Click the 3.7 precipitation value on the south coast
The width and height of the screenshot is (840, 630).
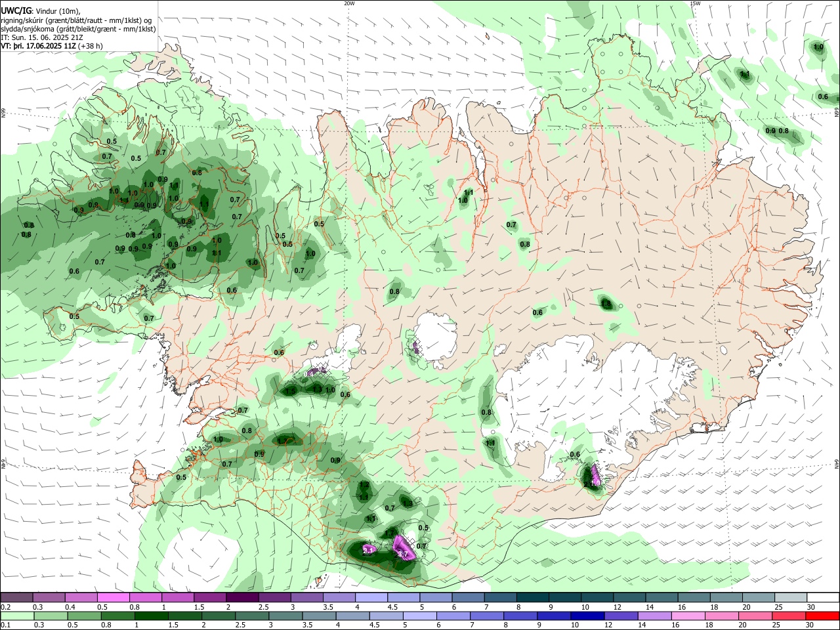point(404,555)
